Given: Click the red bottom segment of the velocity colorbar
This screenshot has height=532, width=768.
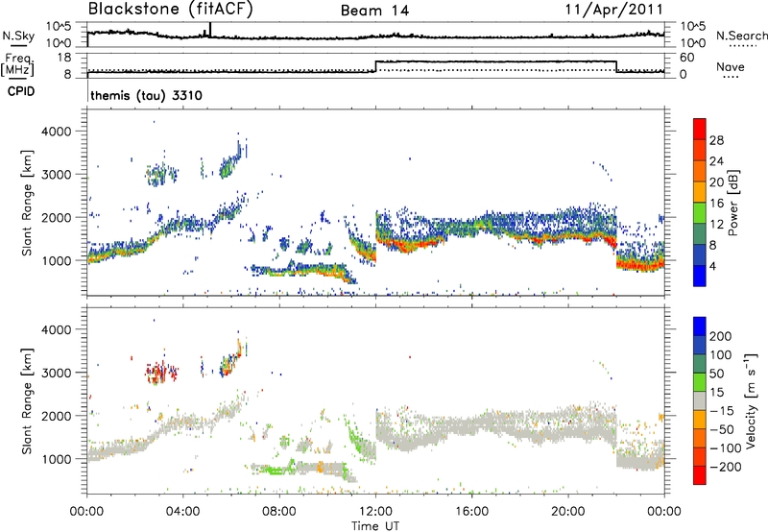Looking at the screenshot, I should [x=700, y=475].
